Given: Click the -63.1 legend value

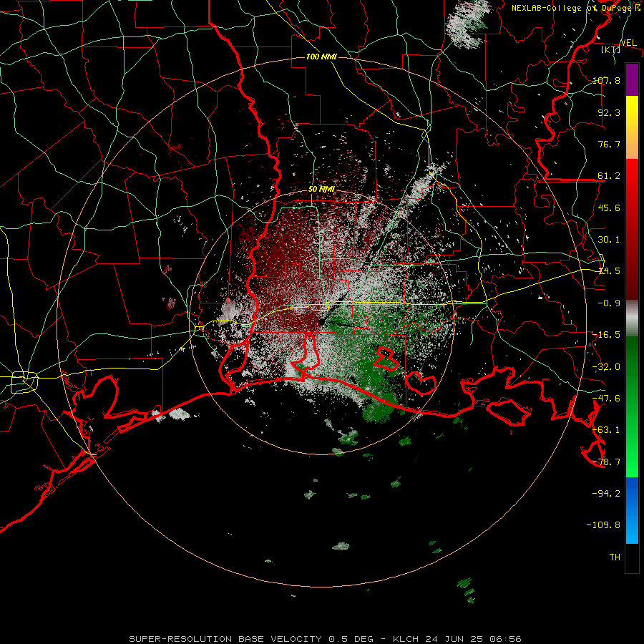Looking at the screenshot, I should pyautogui.click(x=606, y=429).
